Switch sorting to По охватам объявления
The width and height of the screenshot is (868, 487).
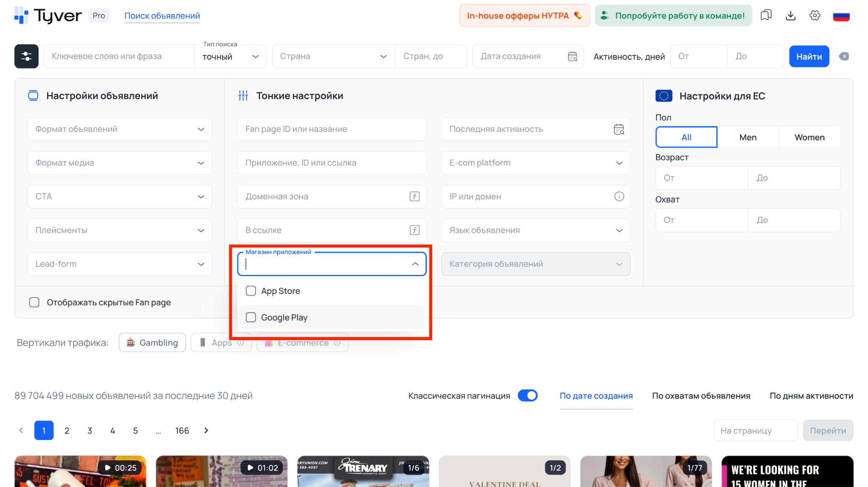701,396
